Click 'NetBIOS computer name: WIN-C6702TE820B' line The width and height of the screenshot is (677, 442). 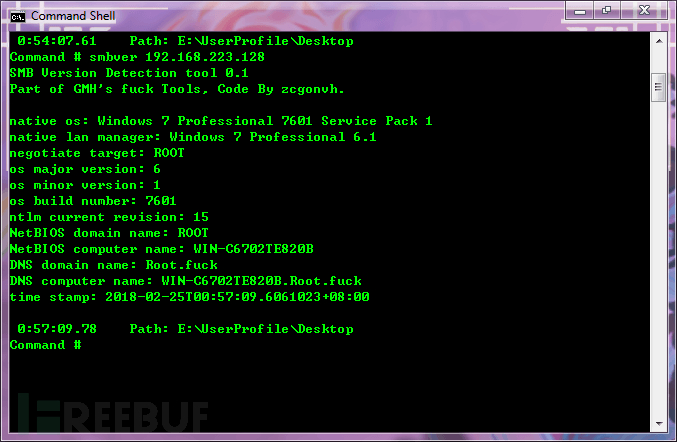pos(161,249)
